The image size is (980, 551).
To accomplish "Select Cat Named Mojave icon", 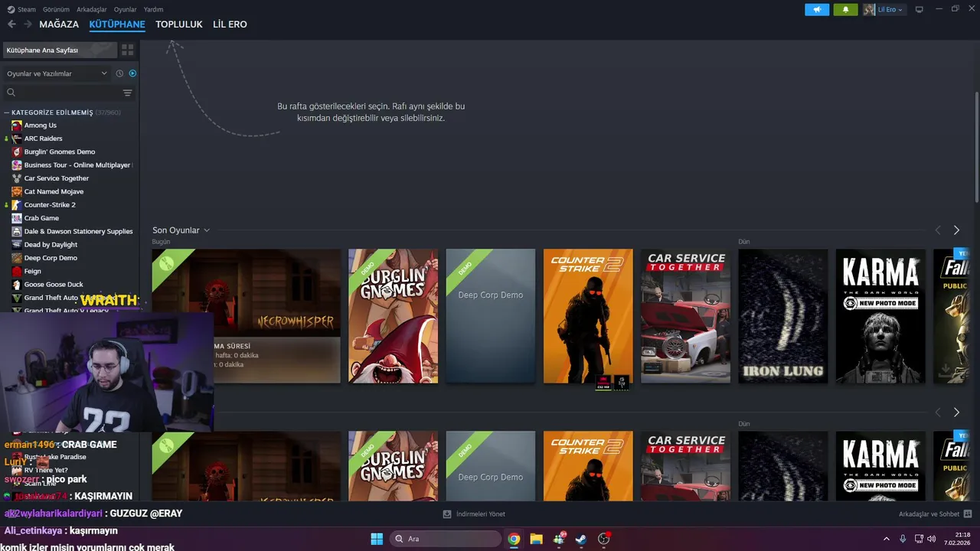I will coord(17,191).
